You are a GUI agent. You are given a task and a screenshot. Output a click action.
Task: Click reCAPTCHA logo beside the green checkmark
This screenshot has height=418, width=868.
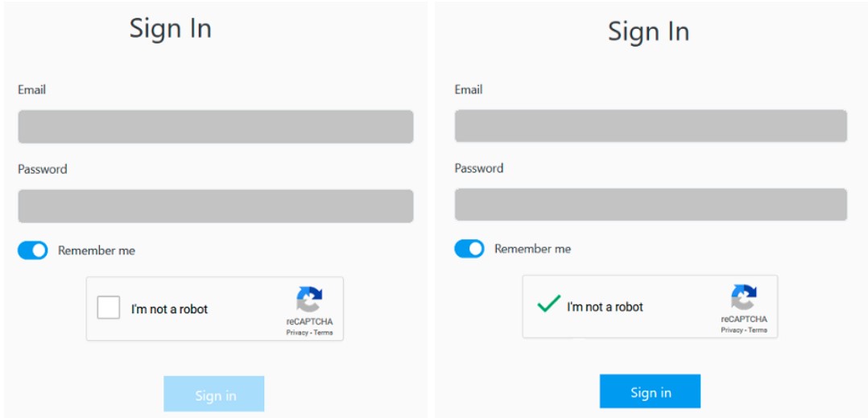(744, 297)
